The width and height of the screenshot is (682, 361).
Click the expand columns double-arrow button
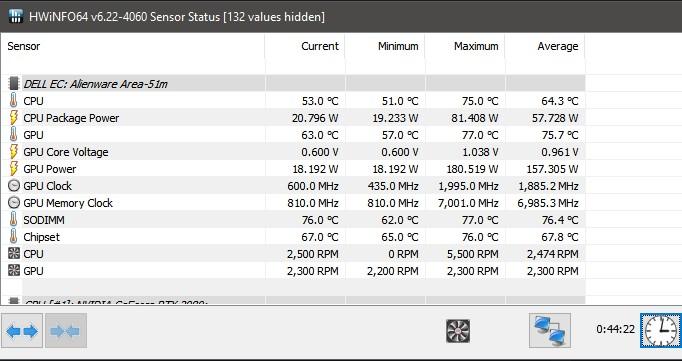(x=22, y=331)
